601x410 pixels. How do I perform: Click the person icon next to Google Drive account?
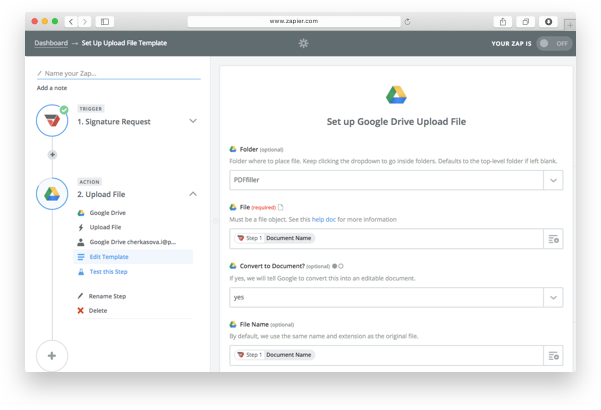pos(80,242)
